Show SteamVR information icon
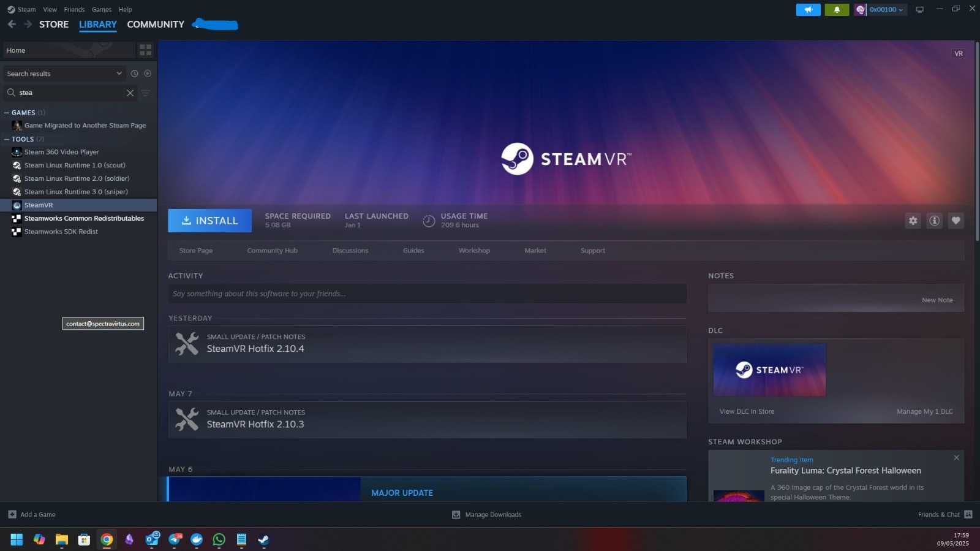Screen dimensions: 980x551 pyautogui.click(x=935, y=221)
